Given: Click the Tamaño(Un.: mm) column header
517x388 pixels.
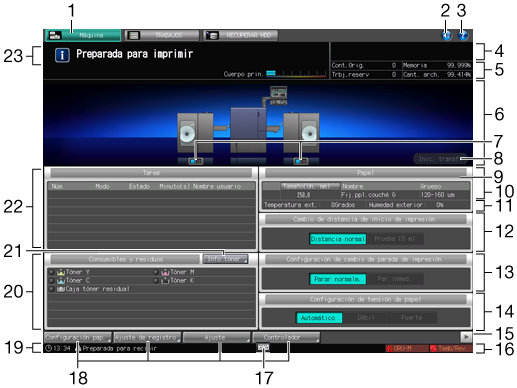Looking at the screenshot, I should [310, 186].
